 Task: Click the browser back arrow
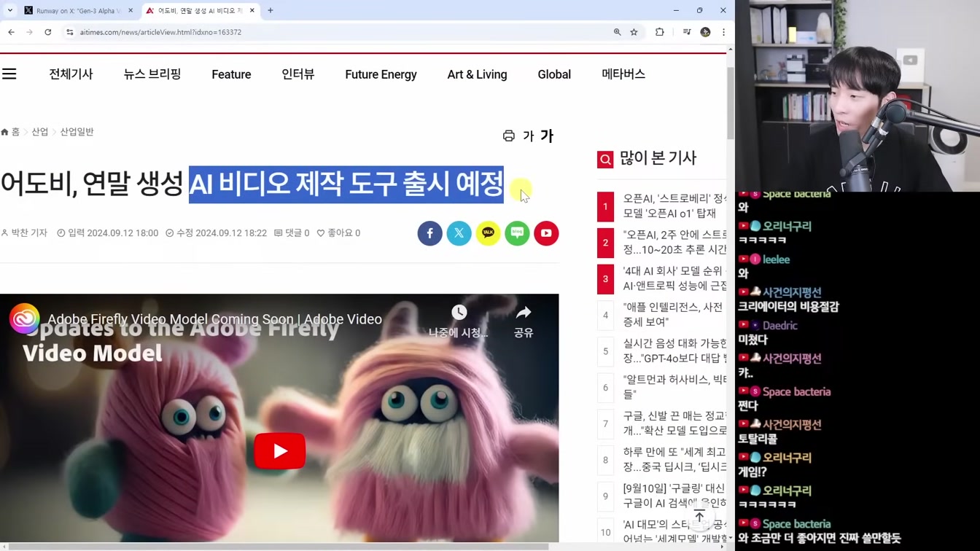pyautogui.click(x=11, y=32)
